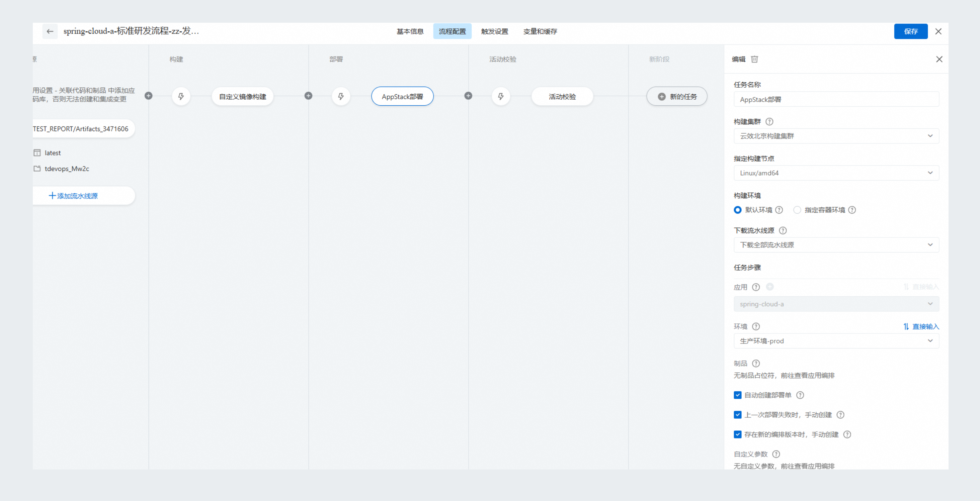Select the 自定义镜像构建 task node
Image resolution: width=980 pixels, height=501 pixels.
242,97
